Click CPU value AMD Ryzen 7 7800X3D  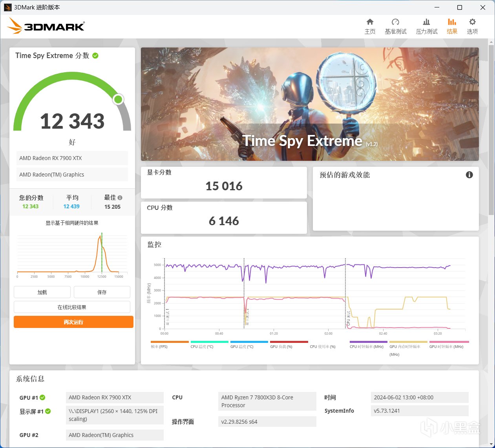click(267, 401)
